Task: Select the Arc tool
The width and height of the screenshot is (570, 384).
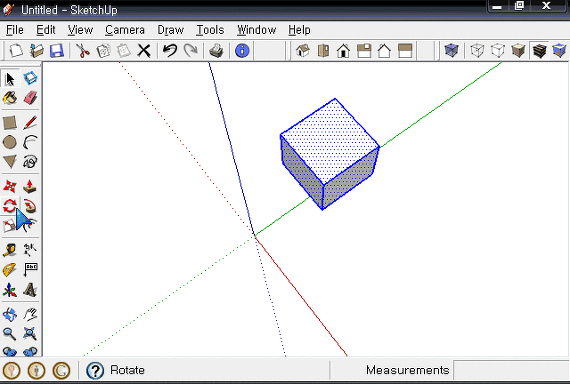Action: click(31, 142)
